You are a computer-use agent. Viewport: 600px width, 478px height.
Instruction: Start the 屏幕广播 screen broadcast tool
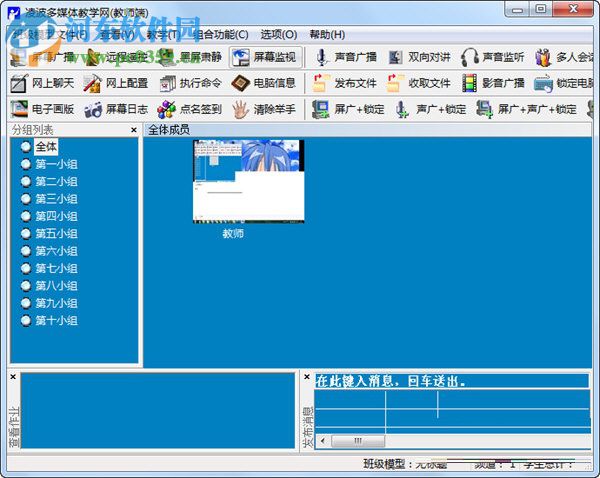tap(41, 57)
